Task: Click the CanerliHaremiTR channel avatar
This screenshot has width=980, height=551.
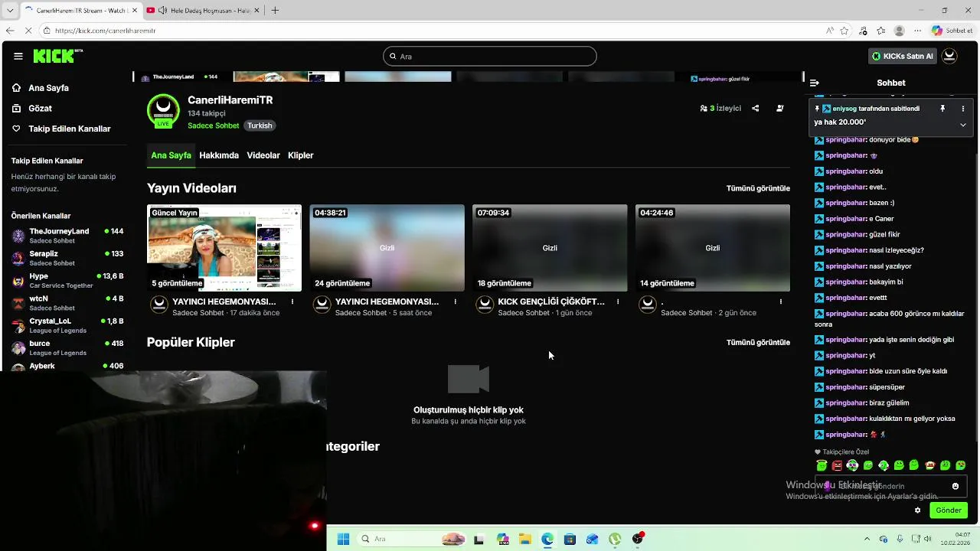Action: (x=163, y=110)
